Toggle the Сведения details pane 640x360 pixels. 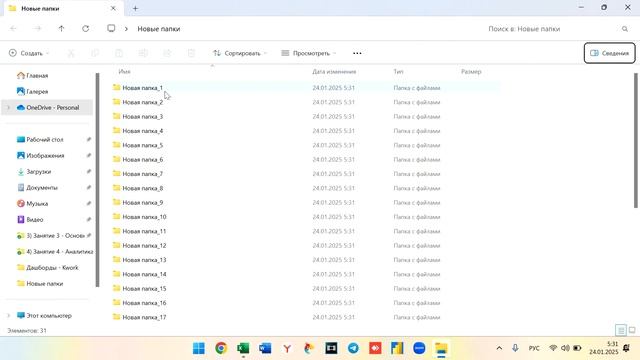609,53
